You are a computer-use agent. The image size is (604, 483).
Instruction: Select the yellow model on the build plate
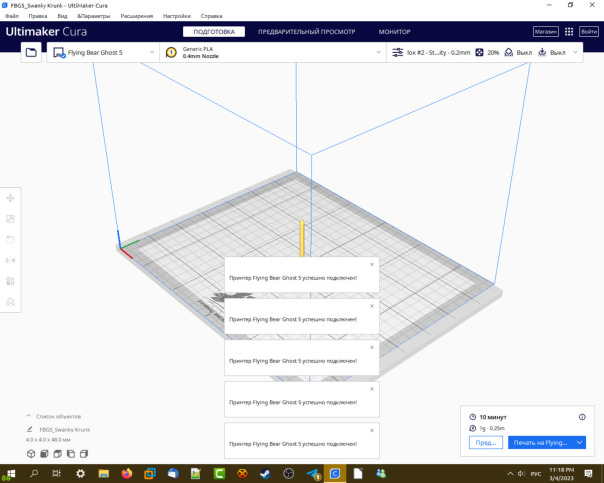(302, 238)
